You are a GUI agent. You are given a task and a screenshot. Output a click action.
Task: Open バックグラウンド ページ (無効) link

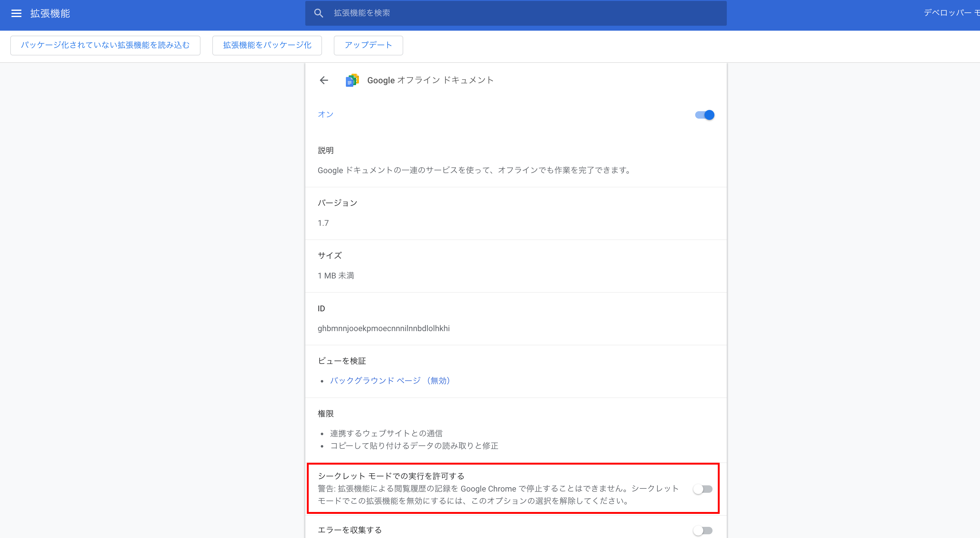[390, 381]
